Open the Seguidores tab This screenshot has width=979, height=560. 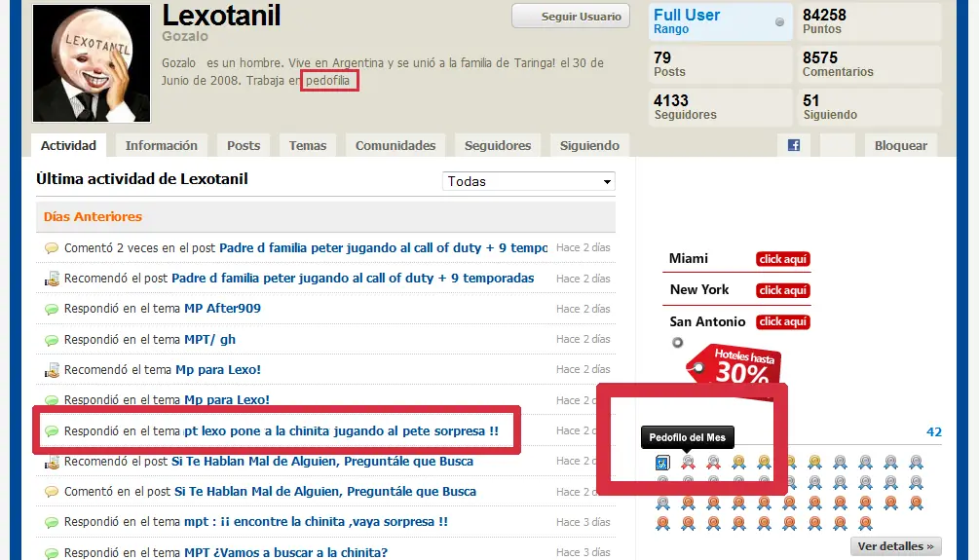point(498,145)
